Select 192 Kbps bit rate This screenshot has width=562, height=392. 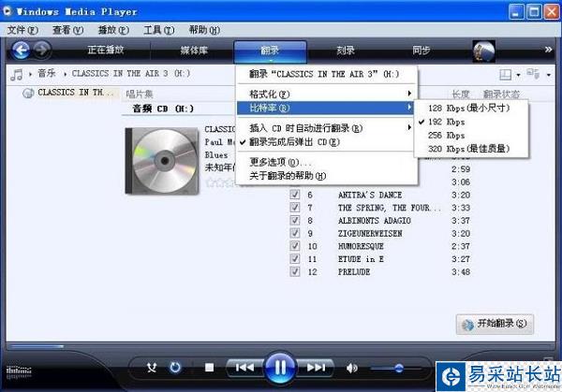coord(470,122)
